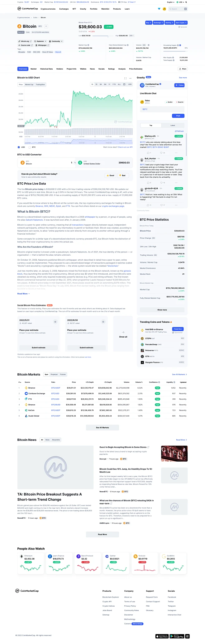Open the Community dropdown
The width and height of the screenshot is (205, 644).
coord(56,41)
